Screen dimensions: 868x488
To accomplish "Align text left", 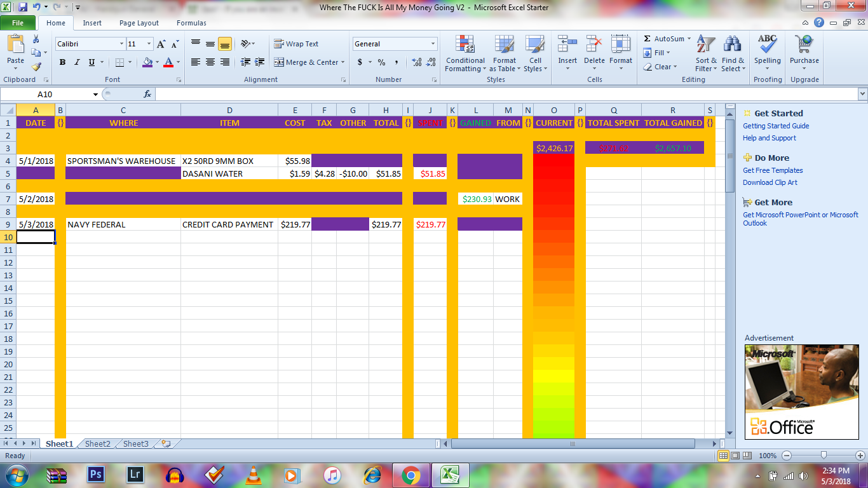I will [x=196, y=62].
